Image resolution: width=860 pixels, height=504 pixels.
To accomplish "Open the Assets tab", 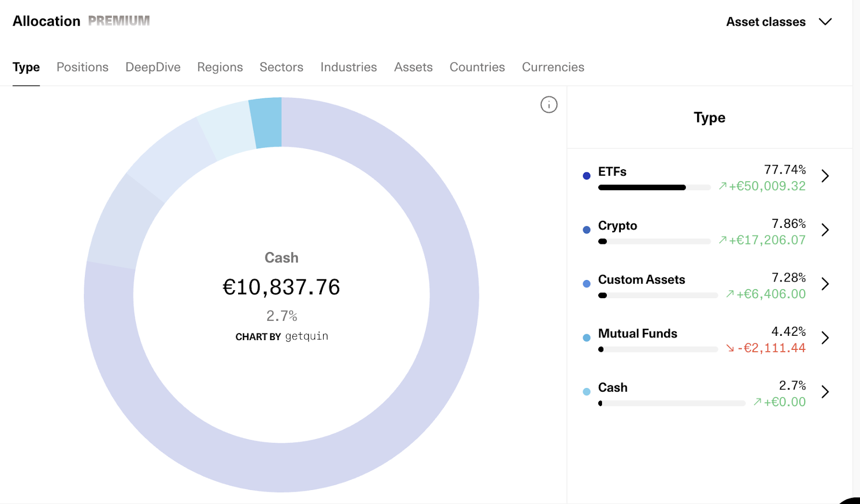I will [413, 67].
